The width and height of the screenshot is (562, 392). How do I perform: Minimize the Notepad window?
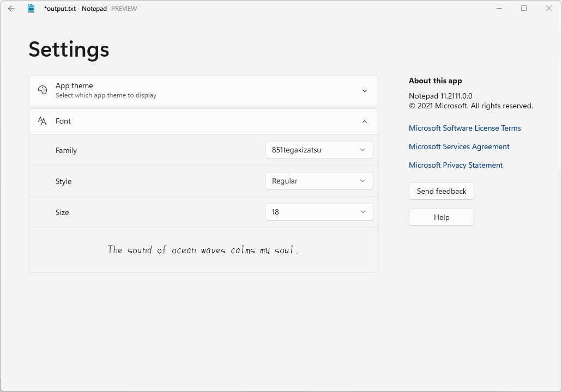coord(499,8)
